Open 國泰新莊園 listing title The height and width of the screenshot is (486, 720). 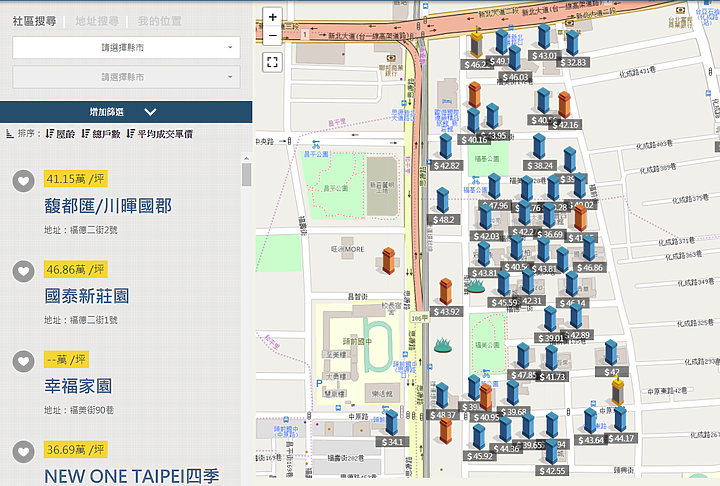[87, 296]
